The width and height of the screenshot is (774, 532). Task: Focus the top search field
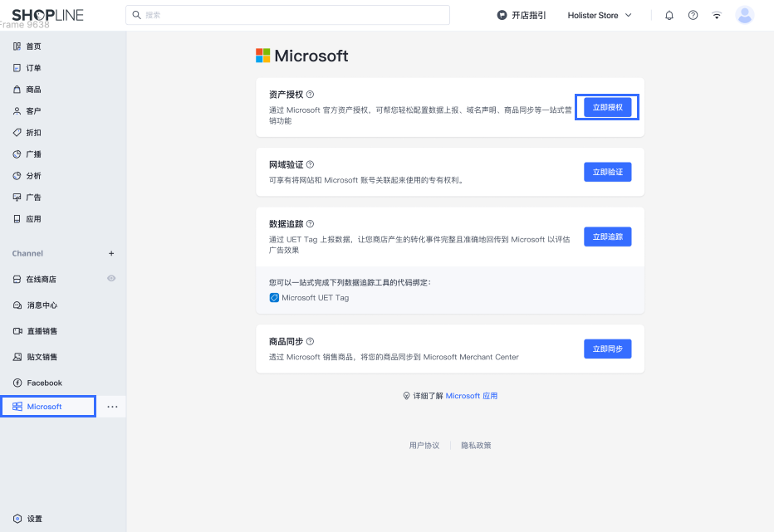[x=288, y=15]
